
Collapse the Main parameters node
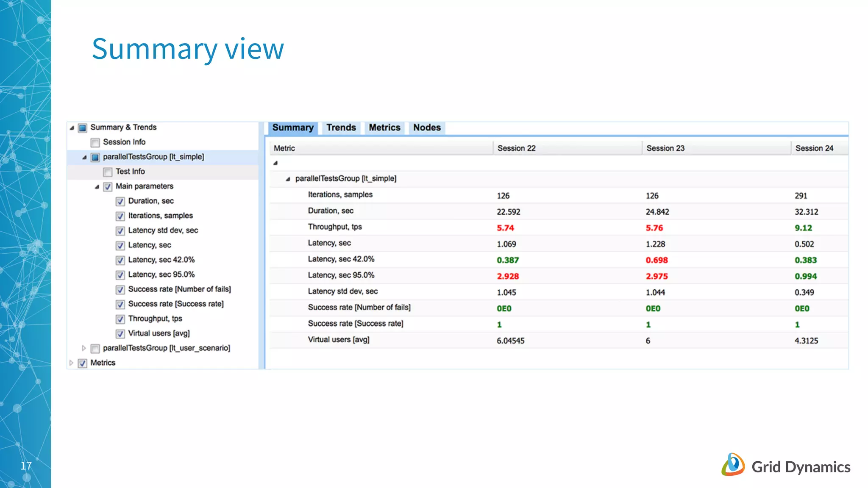coord(97,187)
